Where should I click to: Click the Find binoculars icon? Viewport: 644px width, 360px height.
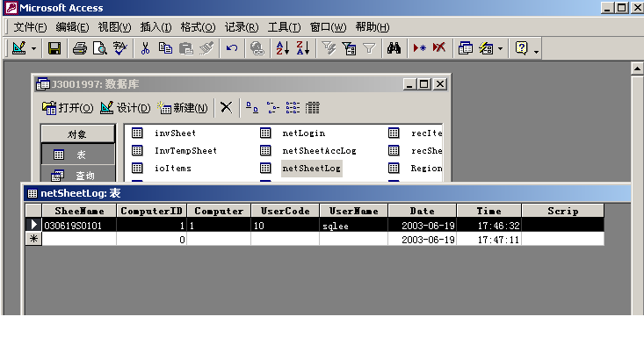(x=394, y=49)
